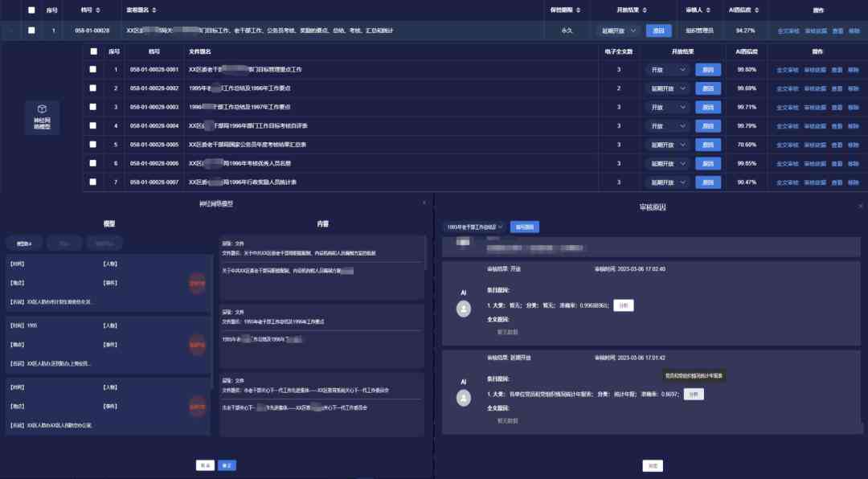
Task: Click the 99.80% AI confidence value
Action: tap(746, 70)
